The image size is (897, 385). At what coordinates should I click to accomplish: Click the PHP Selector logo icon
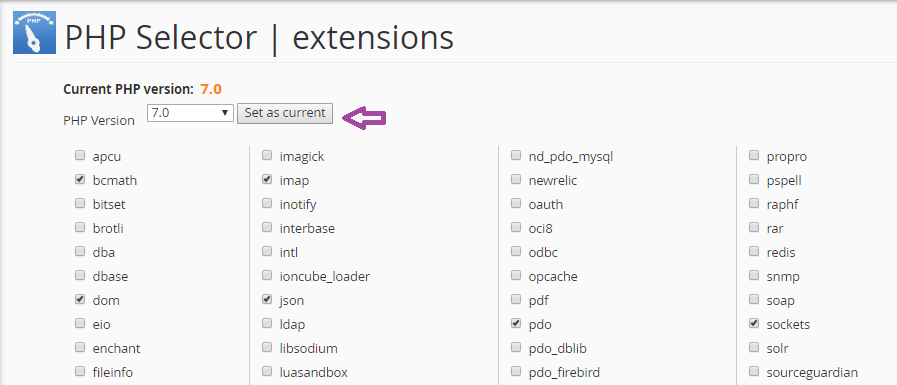34,33
